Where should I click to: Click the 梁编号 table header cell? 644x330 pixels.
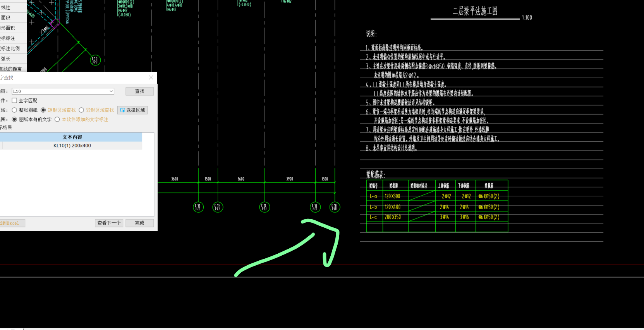click(x=374, y=186)
